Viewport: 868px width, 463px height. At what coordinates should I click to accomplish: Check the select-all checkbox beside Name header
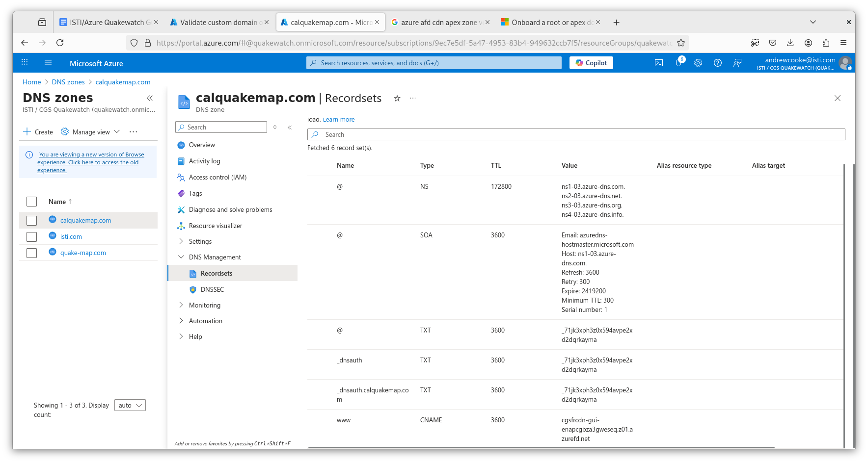pyautogui.click(x=31, y=202)
